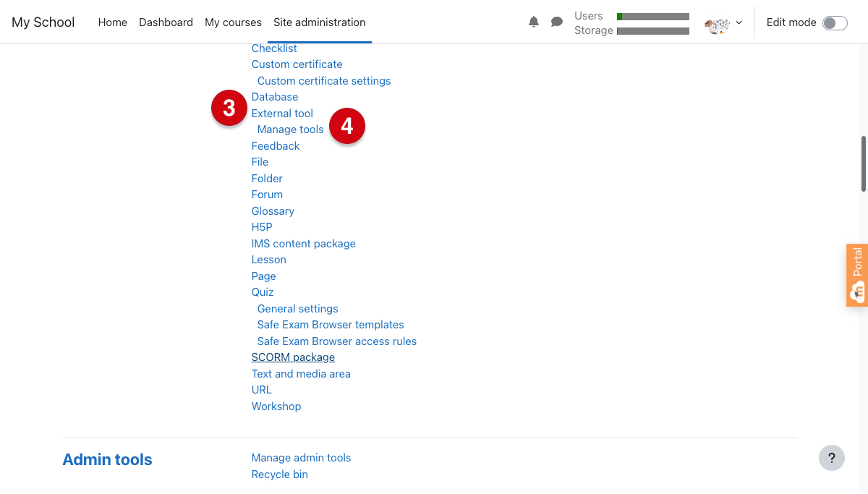The height and width of the screenshot is (494, 868).
Task: Open the Quiz link
Action: (x=263, y=292)
